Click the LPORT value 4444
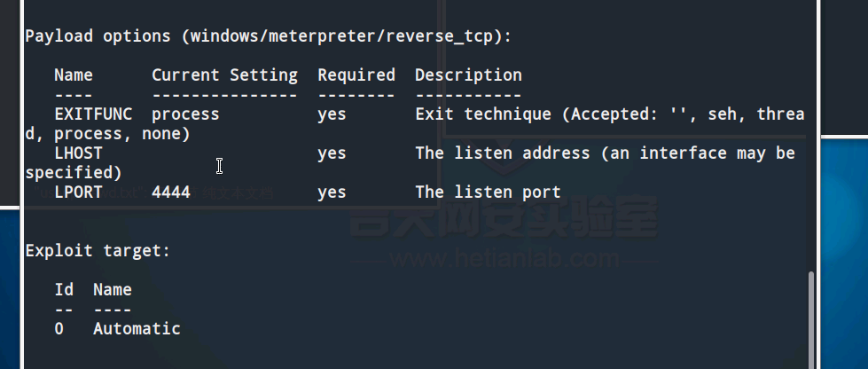 [x=171, y=192]
